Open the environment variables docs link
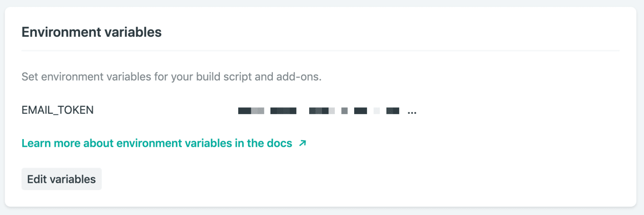The width and height of the screenshot is (644, 215). 157,143
